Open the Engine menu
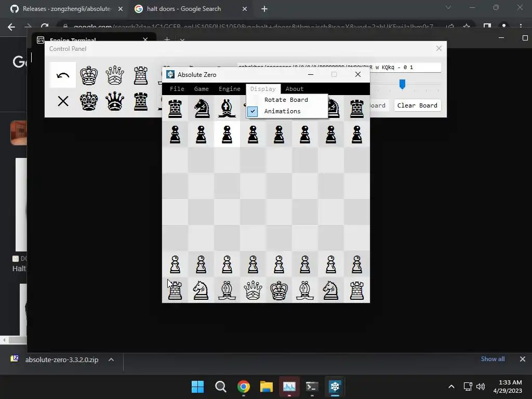 (229, 89)
